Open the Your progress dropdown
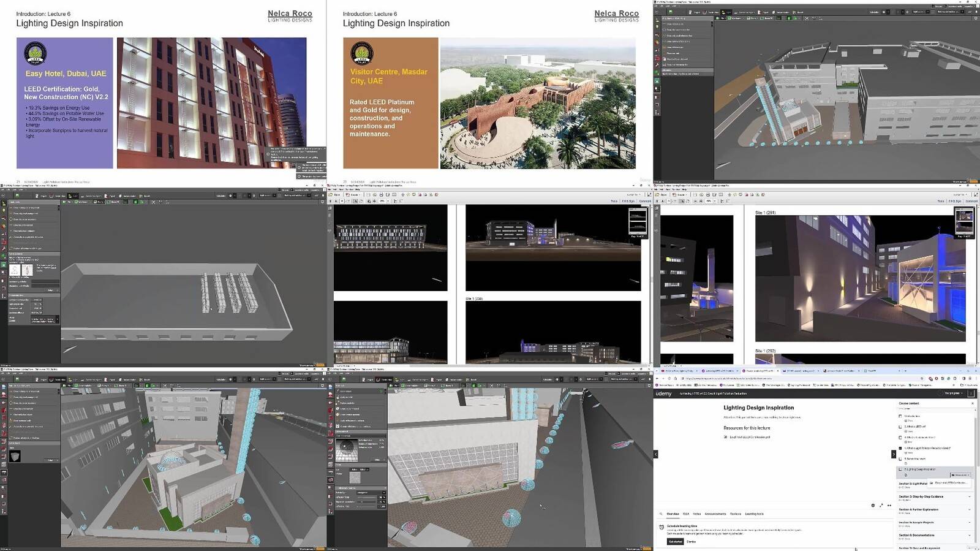The width and height of the screenshot is (980, 551). tap(954, 393)
